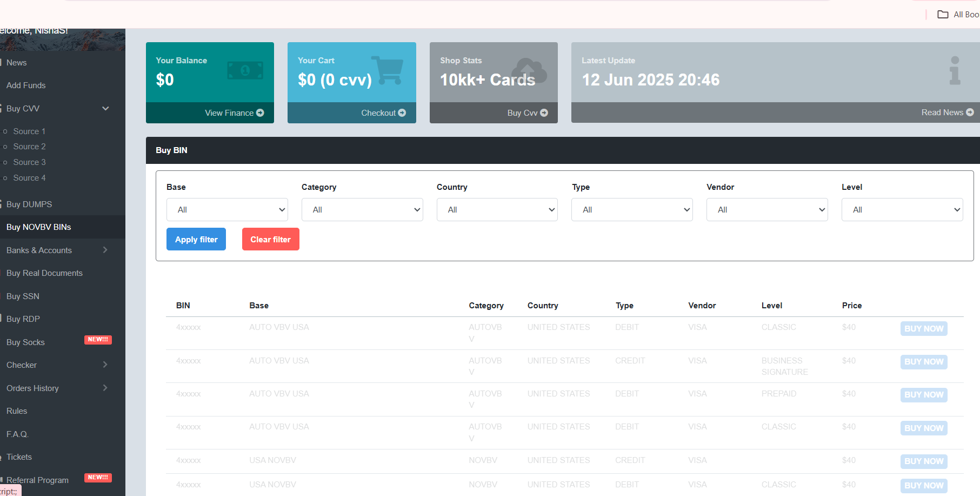The width and height of the screenshot is (980, 496).
Task: Click the arrow icon next to Checkout
Action: 402,113
